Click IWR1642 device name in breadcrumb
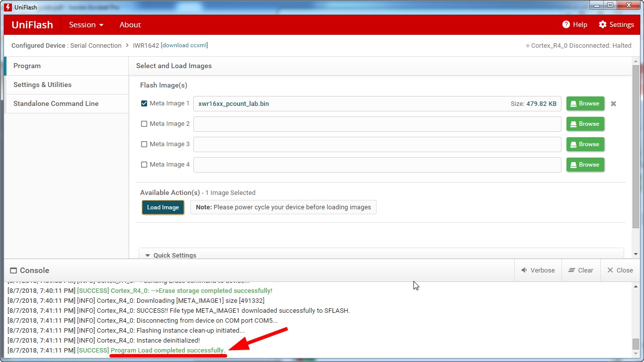This screenshot has width=644, height=362. [x=146, y=45]
